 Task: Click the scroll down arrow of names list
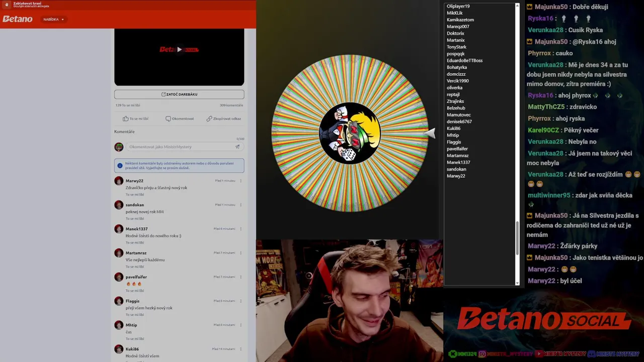click(x=517, y=283)
